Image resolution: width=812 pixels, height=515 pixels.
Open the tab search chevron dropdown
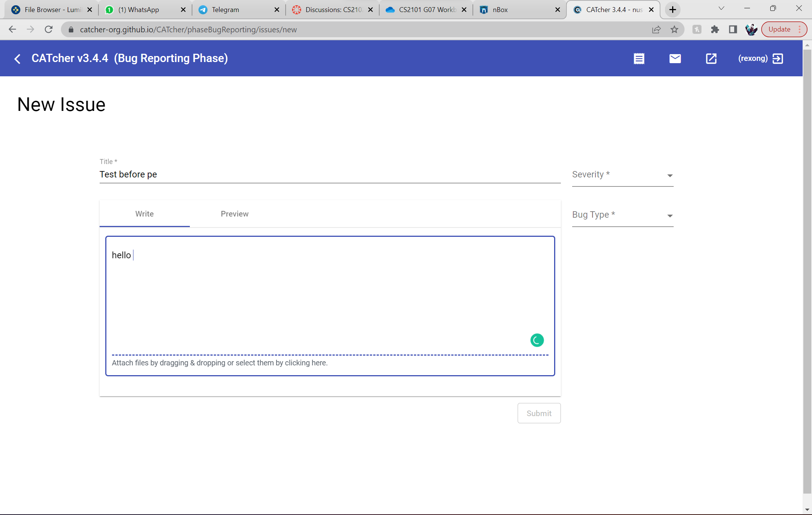pos(721,9)
